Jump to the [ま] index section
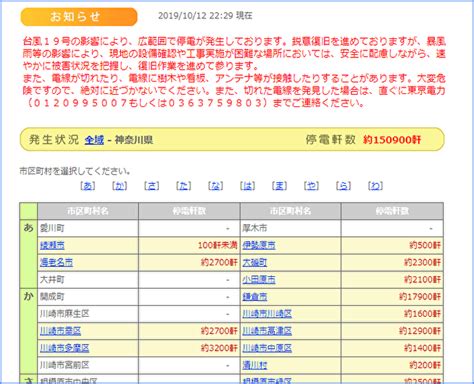This screenshot has width=474, height=384. [x=280, y=186]
